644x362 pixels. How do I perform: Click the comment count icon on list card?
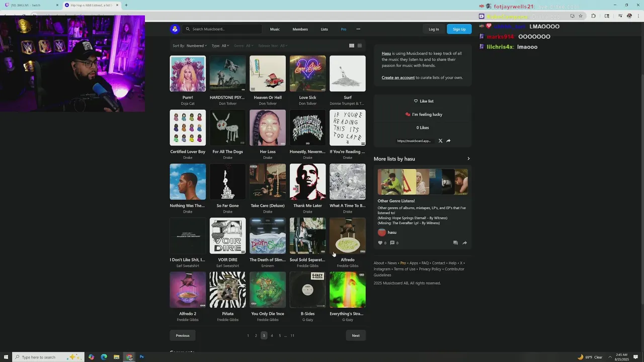392,243
